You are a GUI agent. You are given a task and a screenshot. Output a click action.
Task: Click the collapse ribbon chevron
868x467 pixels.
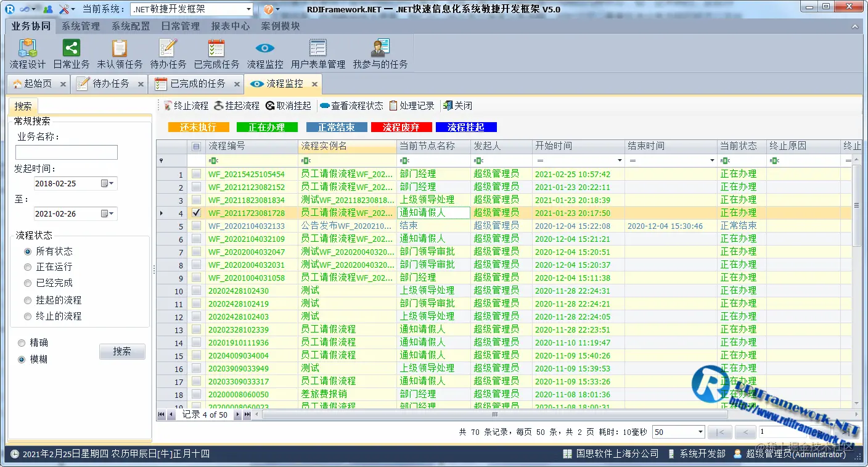pyautogui.click(x=855, y=27)
